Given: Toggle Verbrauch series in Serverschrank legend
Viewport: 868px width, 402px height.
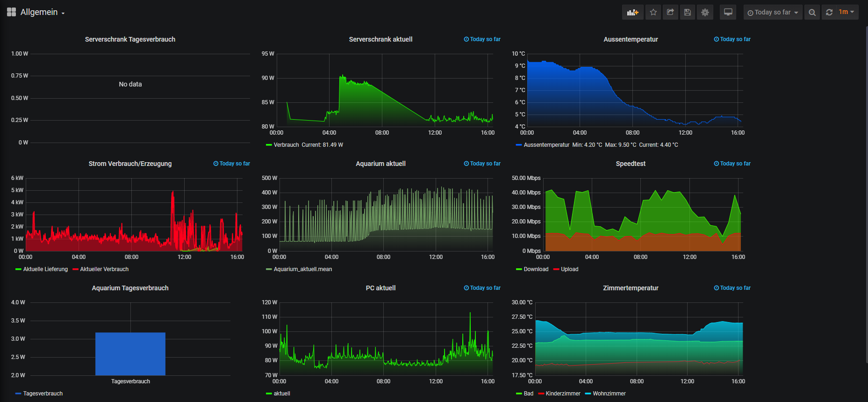Looking at the screenshot, I should click(286, 145).
